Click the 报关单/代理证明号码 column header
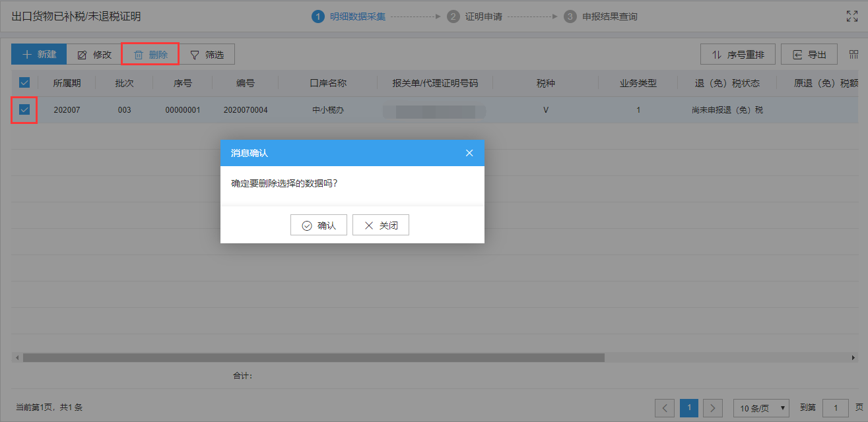 [435, 83]
